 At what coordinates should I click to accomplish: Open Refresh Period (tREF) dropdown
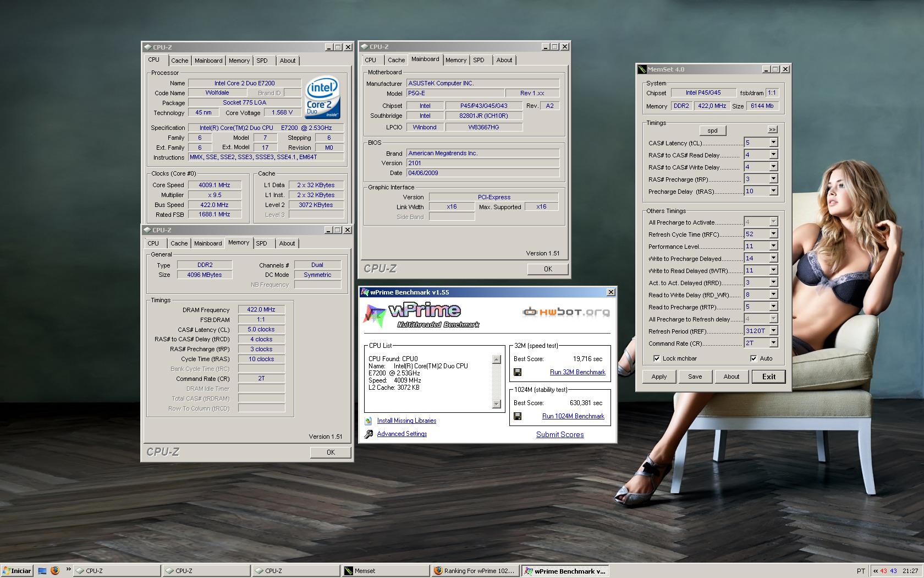[773, 331]
